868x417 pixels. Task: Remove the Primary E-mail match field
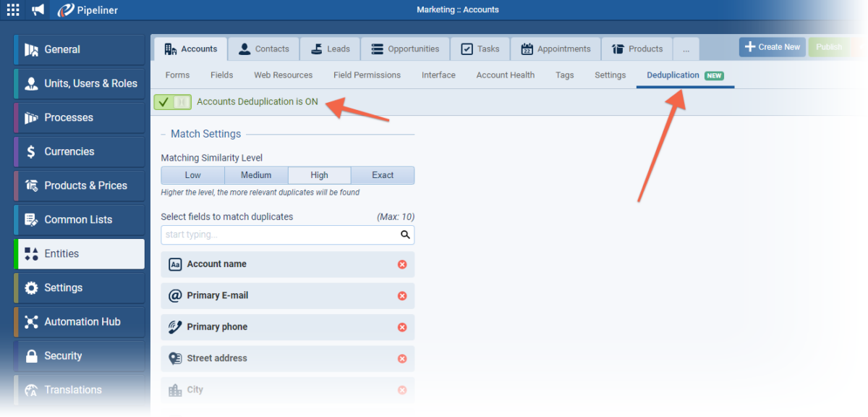402,296
